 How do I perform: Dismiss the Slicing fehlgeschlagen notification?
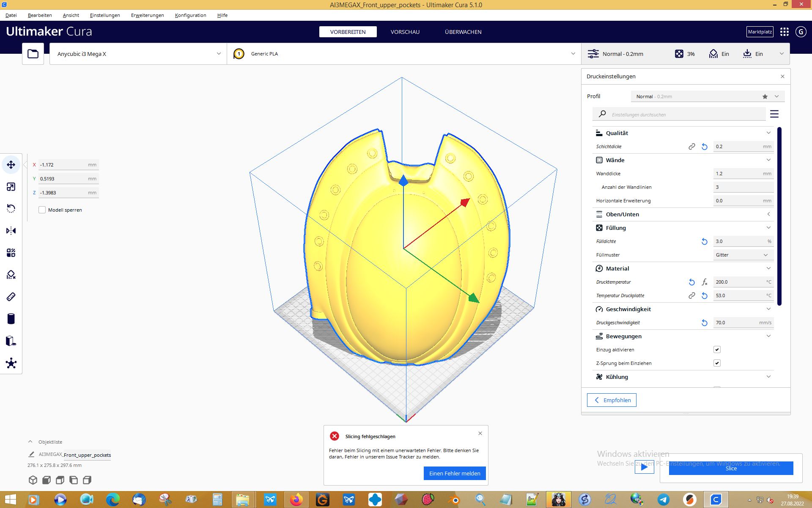(480, 433)
